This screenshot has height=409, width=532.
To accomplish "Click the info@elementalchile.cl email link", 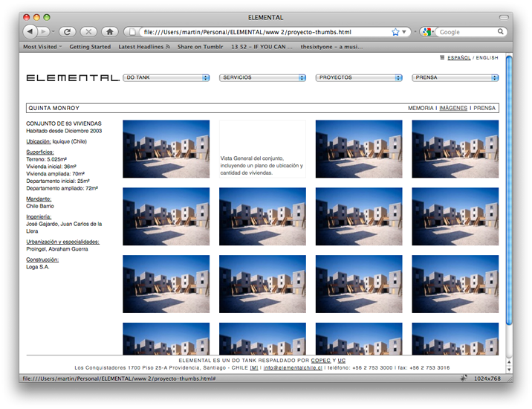I will [293, 368].
